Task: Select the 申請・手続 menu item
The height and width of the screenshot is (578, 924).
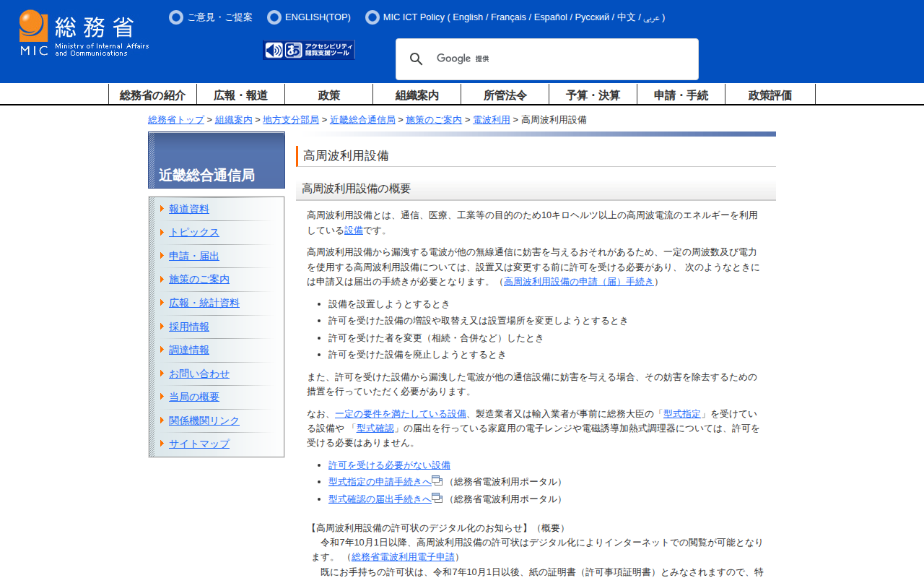Action: (681, 95)
